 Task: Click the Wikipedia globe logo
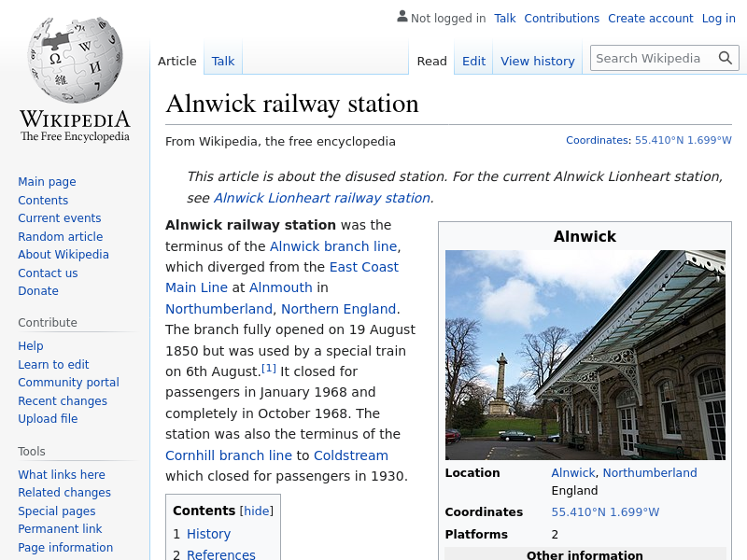coord(75,61)
